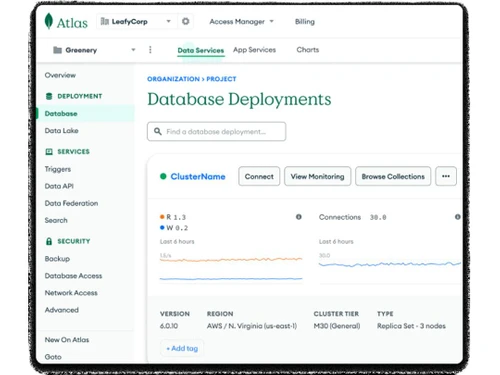Click the Deployment database stack icon

coord(49,96)
